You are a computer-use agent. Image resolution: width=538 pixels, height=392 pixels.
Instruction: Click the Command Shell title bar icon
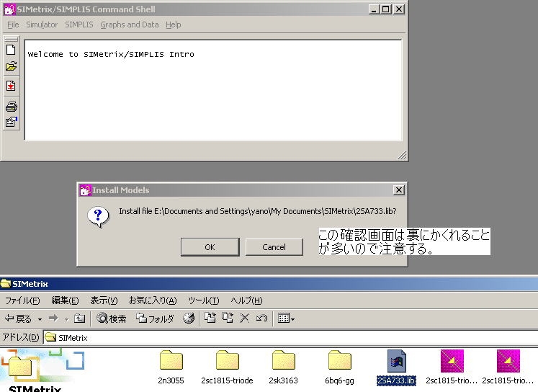(9, 9)
